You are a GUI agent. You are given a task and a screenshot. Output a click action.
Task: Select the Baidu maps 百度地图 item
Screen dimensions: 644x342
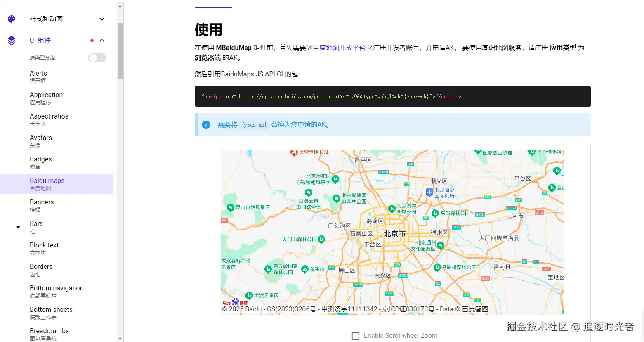click(57, 184)
